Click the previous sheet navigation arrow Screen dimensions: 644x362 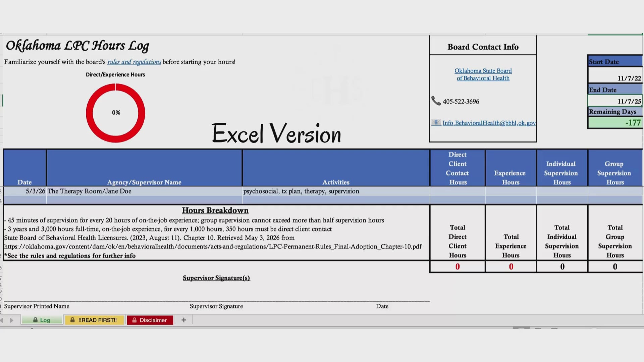tap(2, 320)
